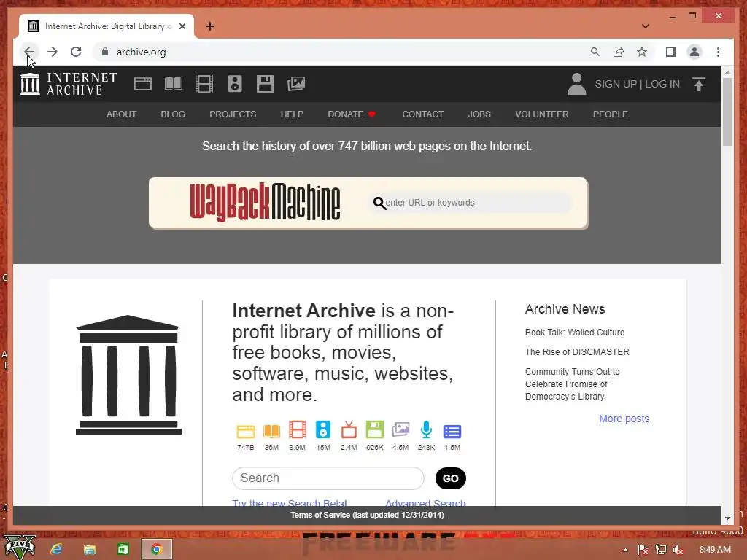Open the DONATE menu item

352,114
